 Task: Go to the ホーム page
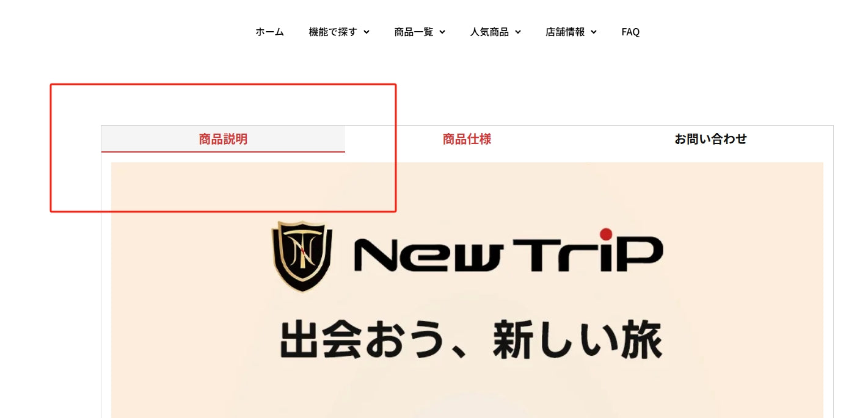(x=269, y=32)
